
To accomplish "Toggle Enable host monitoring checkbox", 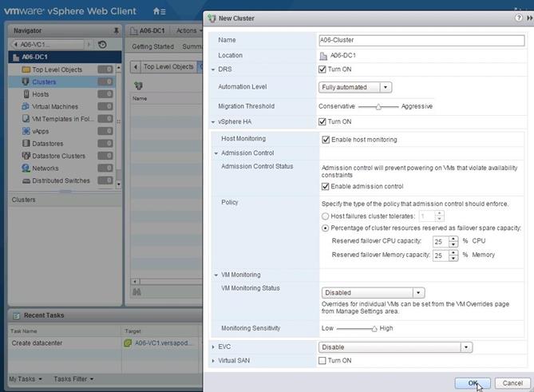I will point(326,140).
